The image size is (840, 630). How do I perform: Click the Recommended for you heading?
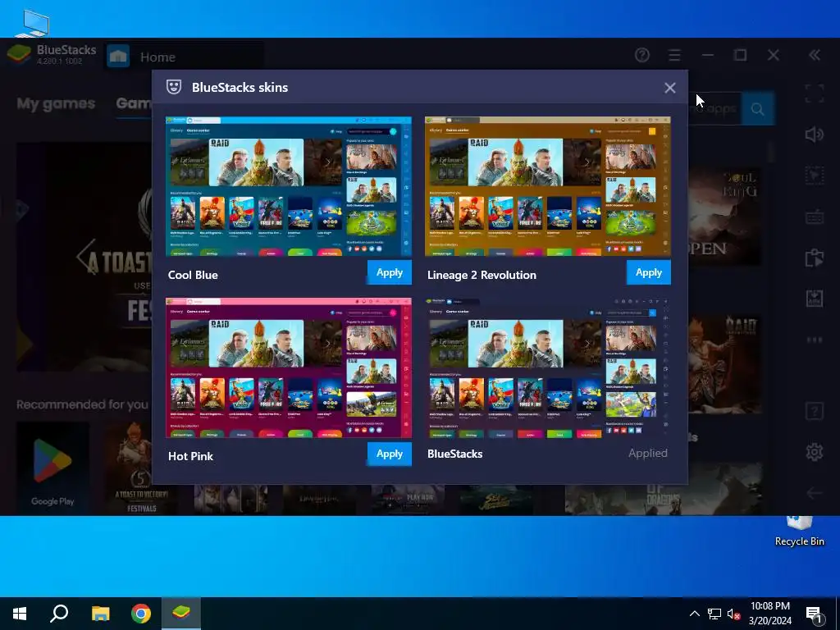pyautogui.click(x=82, y=404)
